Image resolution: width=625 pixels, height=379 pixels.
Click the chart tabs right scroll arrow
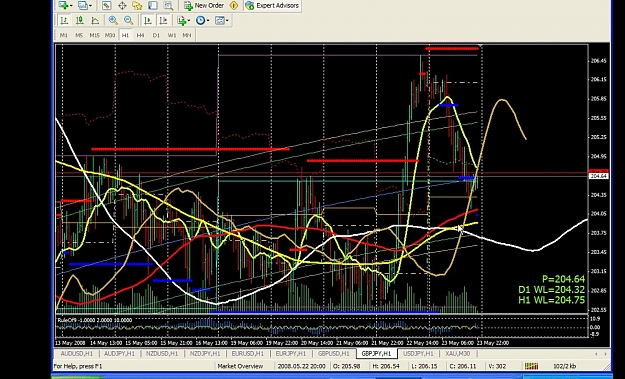point(605,354)
